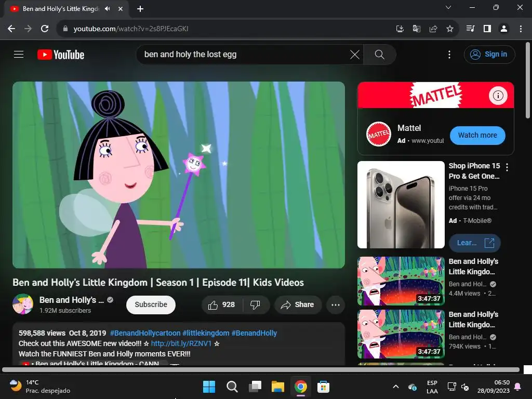Share this video
The width and height of the screenshot is (532, 399).
[x=298, y=304]
